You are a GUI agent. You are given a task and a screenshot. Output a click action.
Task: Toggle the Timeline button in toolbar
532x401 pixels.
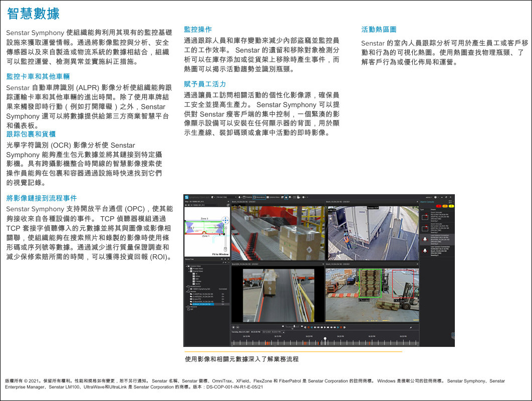[246, 197]
